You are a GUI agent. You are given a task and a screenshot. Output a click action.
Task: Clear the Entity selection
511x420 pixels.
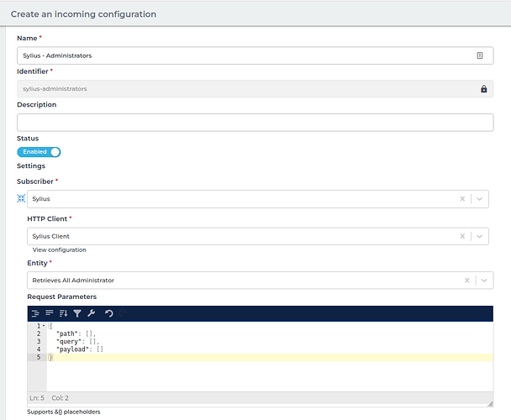point(466,281)
